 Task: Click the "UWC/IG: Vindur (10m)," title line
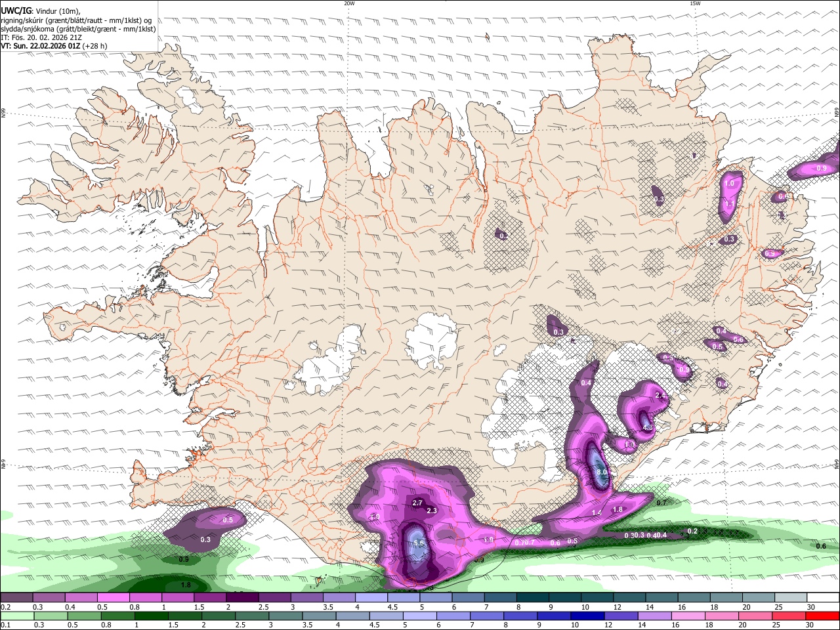coord(41,11)
